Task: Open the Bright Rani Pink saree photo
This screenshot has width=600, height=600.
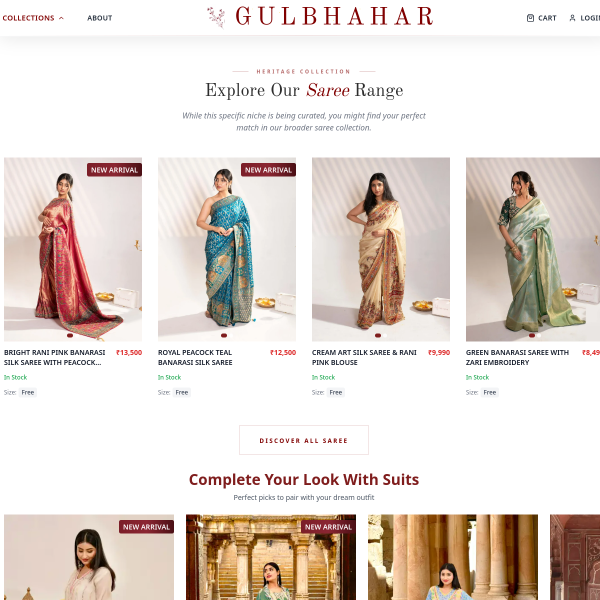Action: point(73,249)
